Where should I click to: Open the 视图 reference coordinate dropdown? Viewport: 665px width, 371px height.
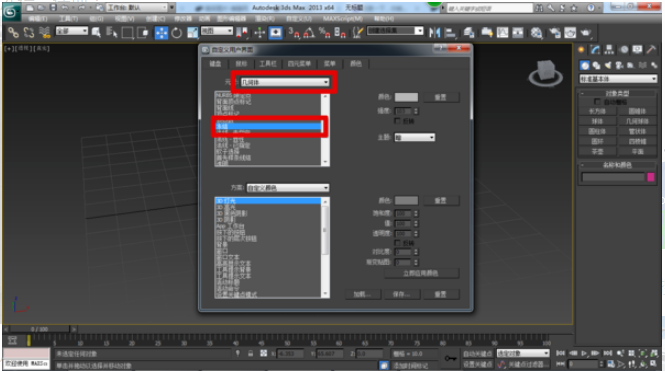tap(217, 31)
